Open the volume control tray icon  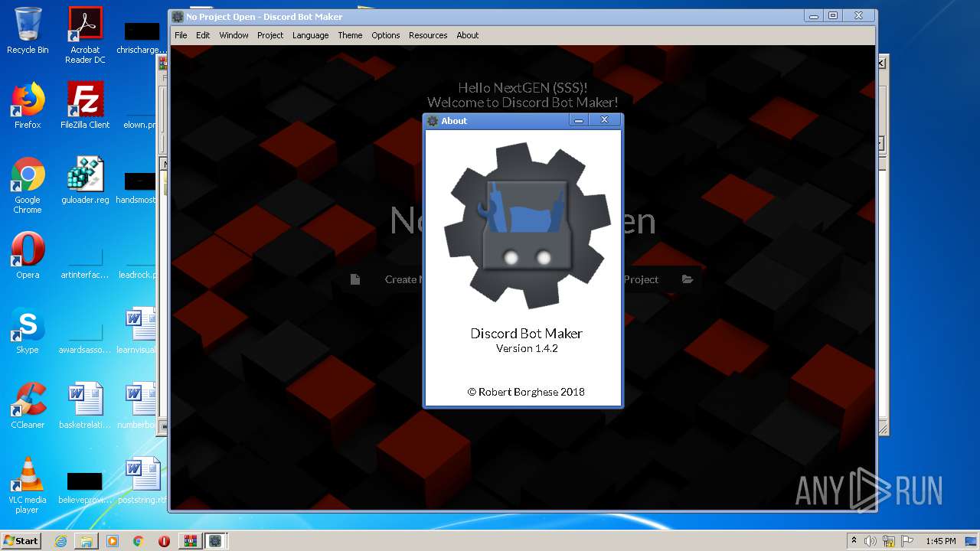[871, 541]
